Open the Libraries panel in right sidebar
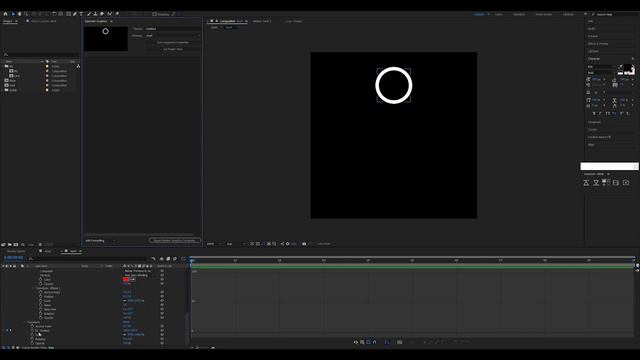Image resolution: width=640 pixels, height=360 pixels. (x=593, y=51)
